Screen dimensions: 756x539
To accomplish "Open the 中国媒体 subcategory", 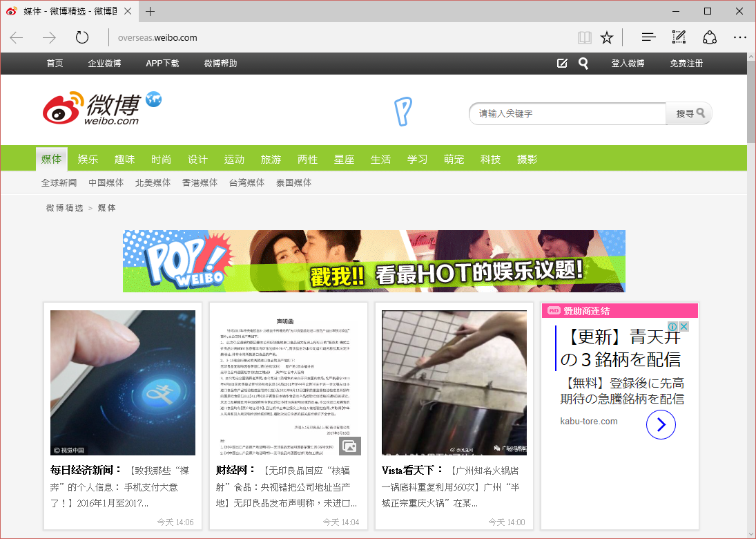I will point(106,183).
